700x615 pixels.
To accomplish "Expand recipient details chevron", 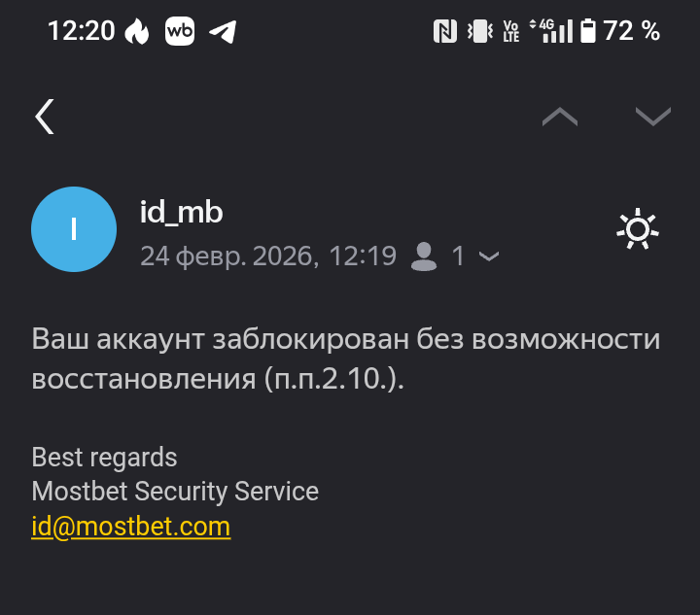I will pyautogui.click(x=489, y=256).
